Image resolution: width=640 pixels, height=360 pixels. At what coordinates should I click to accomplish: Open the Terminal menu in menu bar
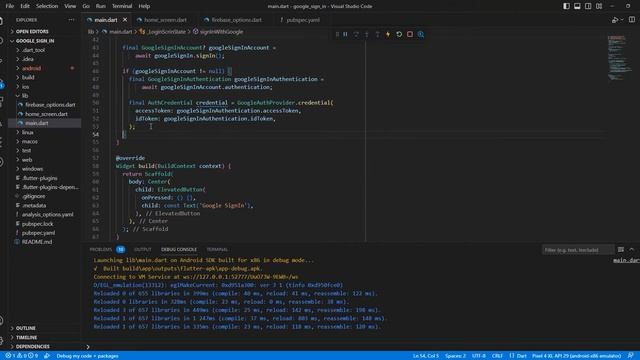[122, 6]
